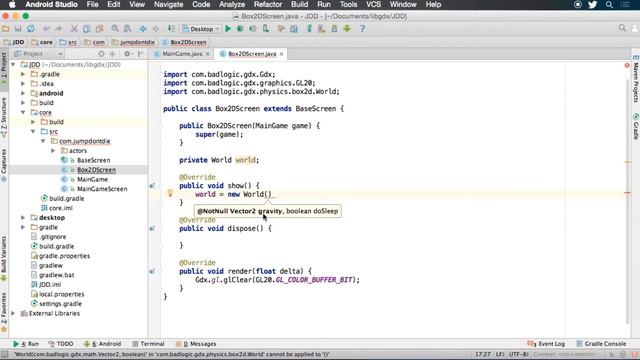Open the VCS menu

tap(373, 4)
